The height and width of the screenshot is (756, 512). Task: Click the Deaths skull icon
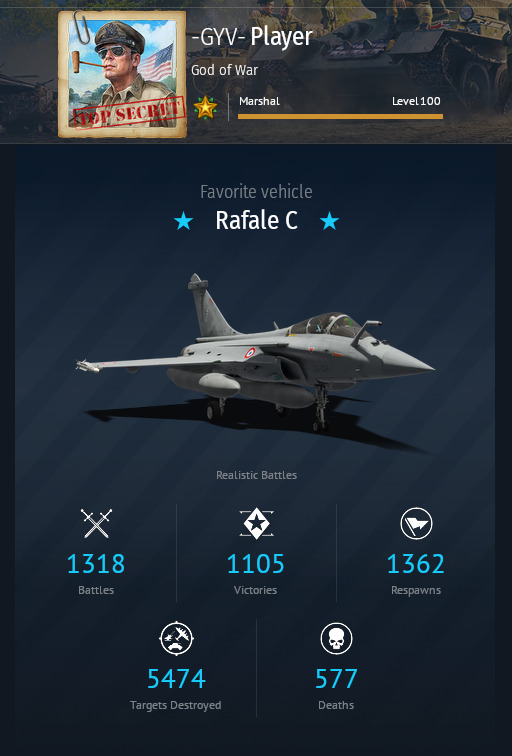click(337, 638)
